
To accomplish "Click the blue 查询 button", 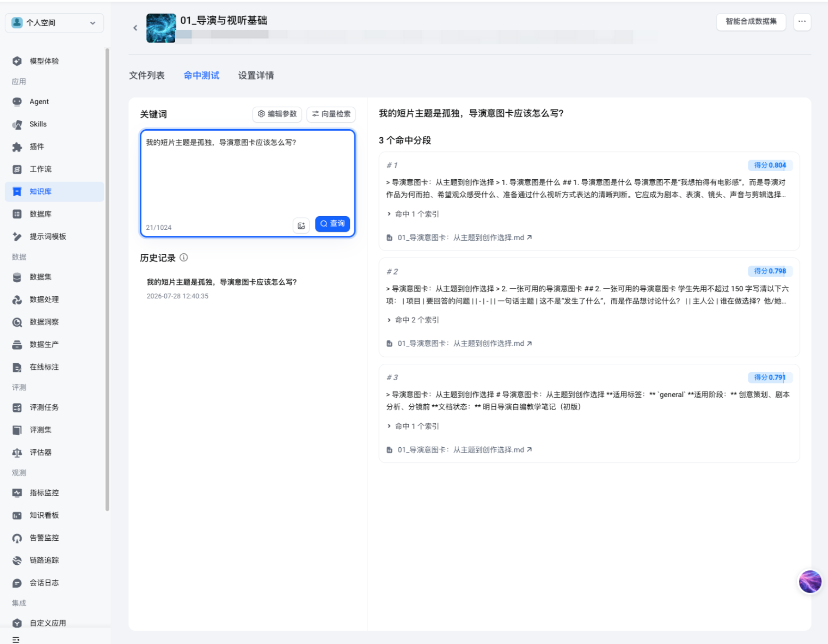I will coord(332,224).
